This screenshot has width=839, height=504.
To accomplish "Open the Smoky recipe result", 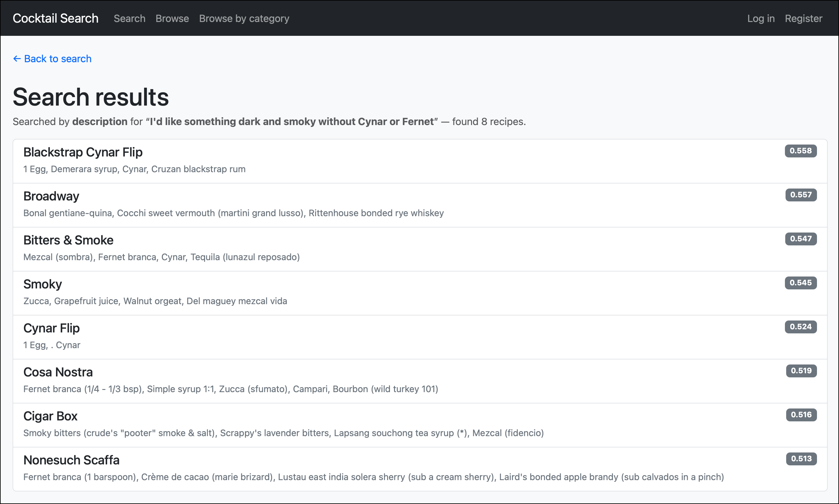I will tap(42, 284).
